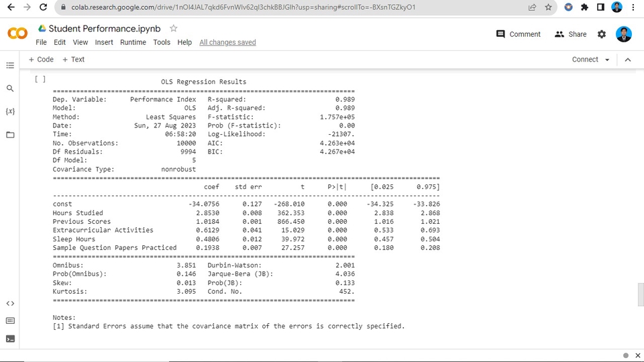This screenshot has height=362, width=644.
Task: Click the R-squared value 0.989
Action: tap(345, 99)
